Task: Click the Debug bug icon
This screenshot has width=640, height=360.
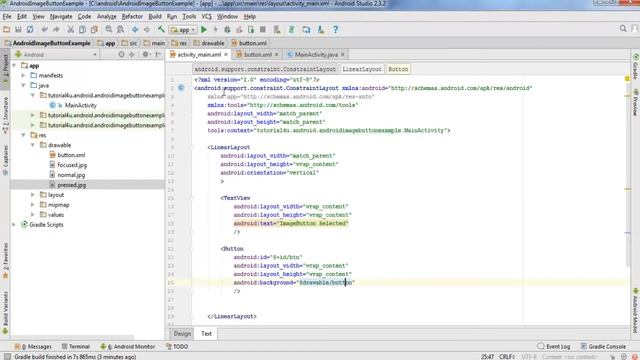Action: 227,29
